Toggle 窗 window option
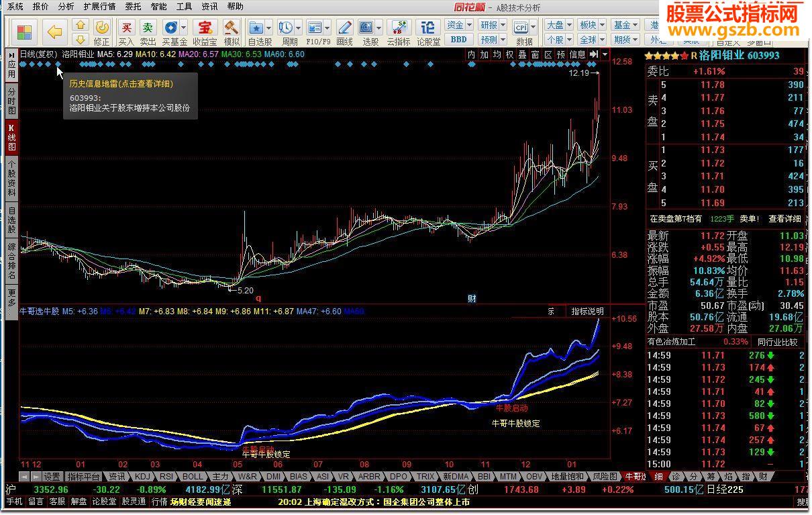 (x=535, y=54)
